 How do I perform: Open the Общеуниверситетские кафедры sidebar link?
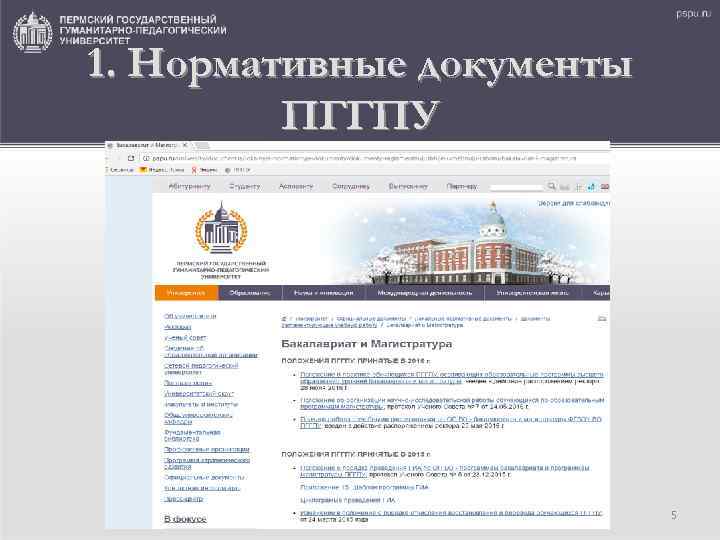(x=198, y=418)
